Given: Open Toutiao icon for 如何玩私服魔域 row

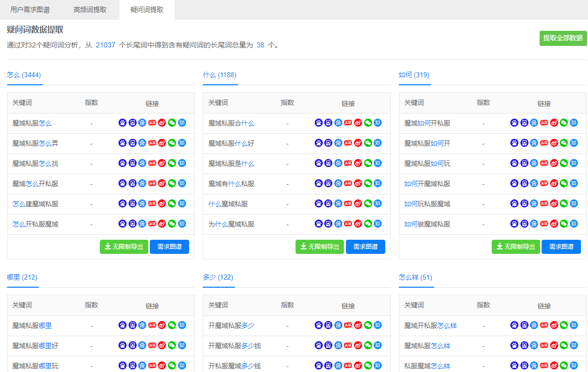Looking at the screenshot, I should coord(544,204).
